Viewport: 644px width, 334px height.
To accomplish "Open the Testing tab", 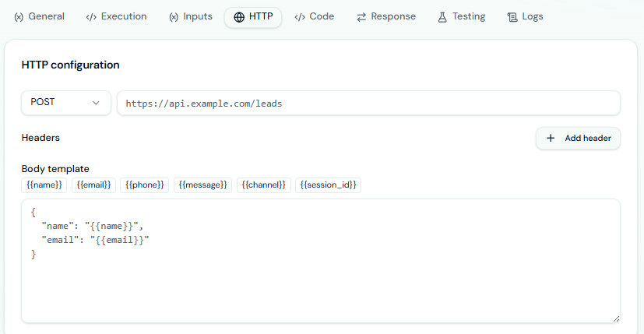I will (x=462, y=17).
